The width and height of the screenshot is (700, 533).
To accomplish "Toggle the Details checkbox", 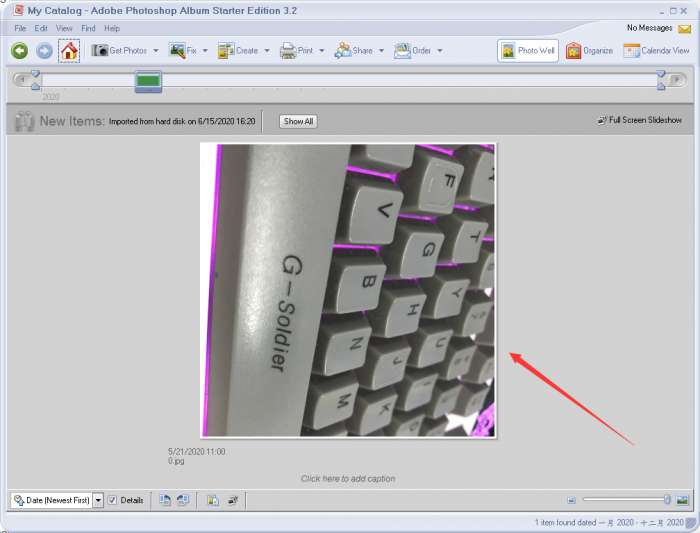I will click(113, 500).
